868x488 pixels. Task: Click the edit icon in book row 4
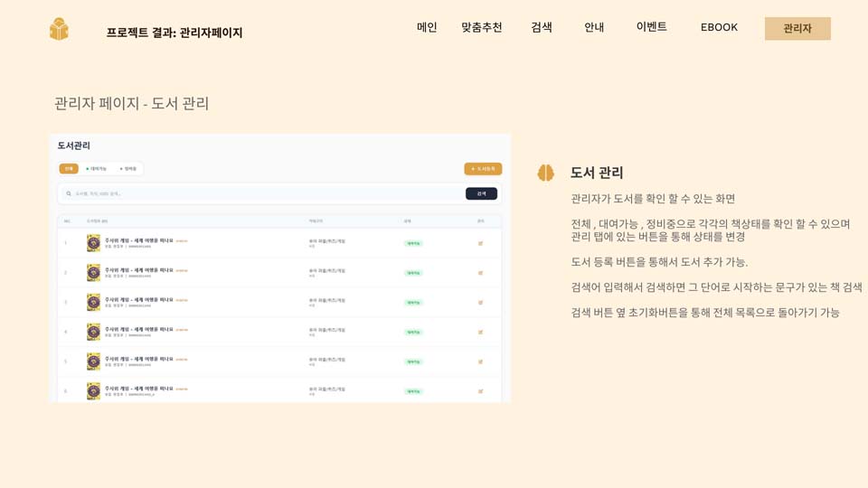[x=480, y=332]
